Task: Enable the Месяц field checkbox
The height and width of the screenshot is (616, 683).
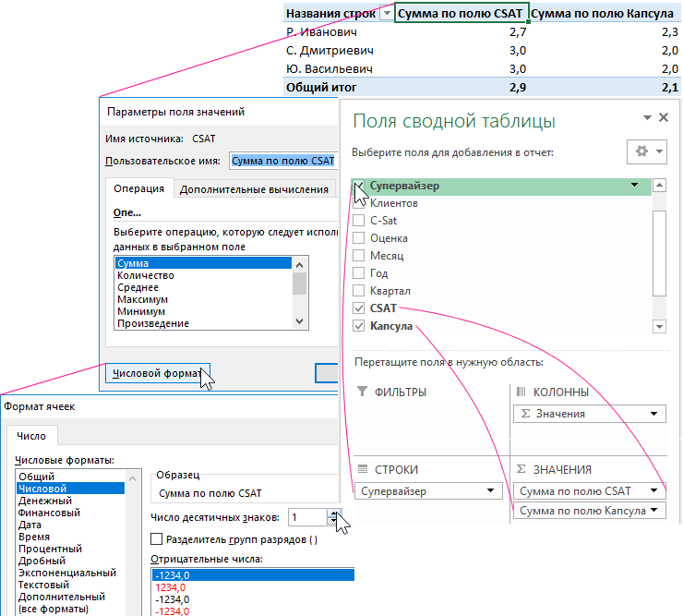Action: [359, 256]
